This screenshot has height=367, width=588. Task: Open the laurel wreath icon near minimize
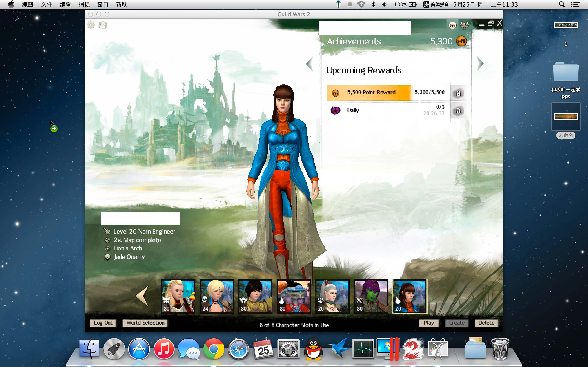point(464,25)
